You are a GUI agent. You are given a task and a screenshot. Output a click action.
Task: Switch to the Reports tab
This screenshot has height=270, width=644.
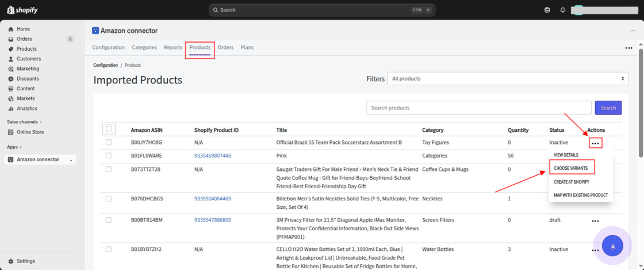pyautogui.click(x=173, y=47)
